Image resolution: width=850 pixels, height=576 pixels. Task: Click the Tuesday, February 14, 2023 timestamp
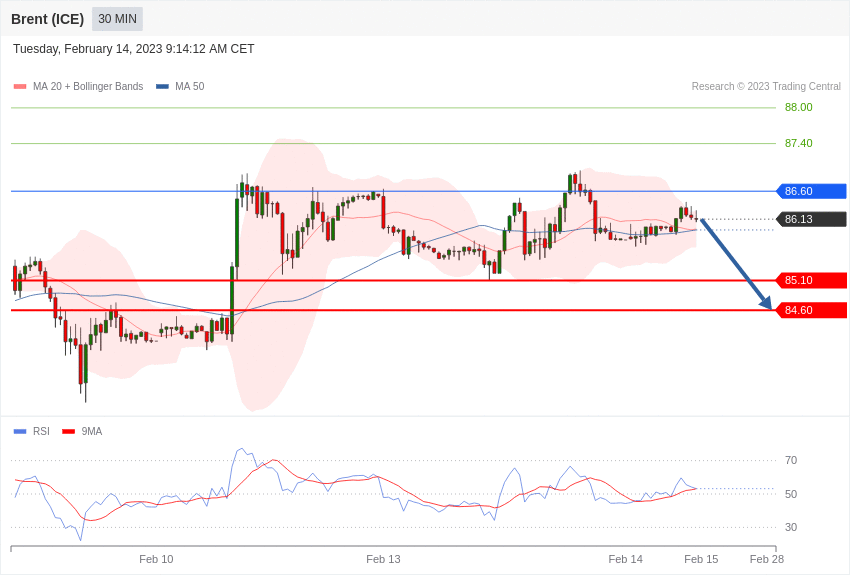pos(133,49)
